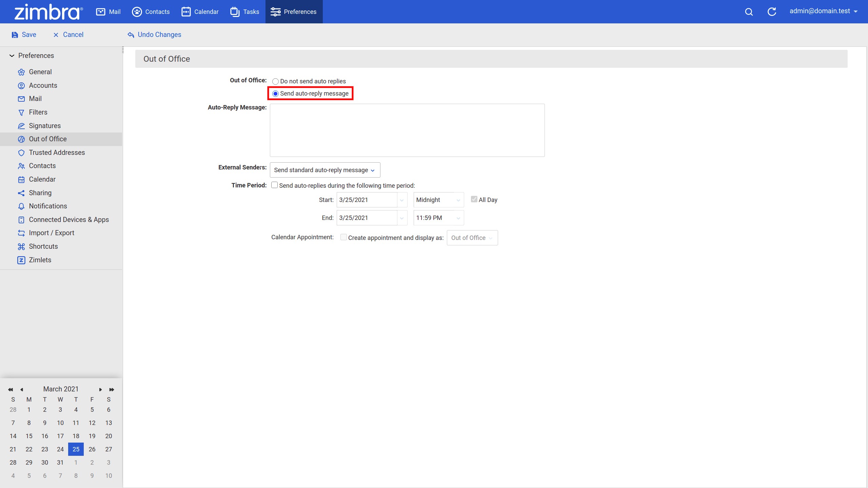Screen dimensions: 868x488
Task: Click the Mail navigation icon
Action: click(100, 11)
